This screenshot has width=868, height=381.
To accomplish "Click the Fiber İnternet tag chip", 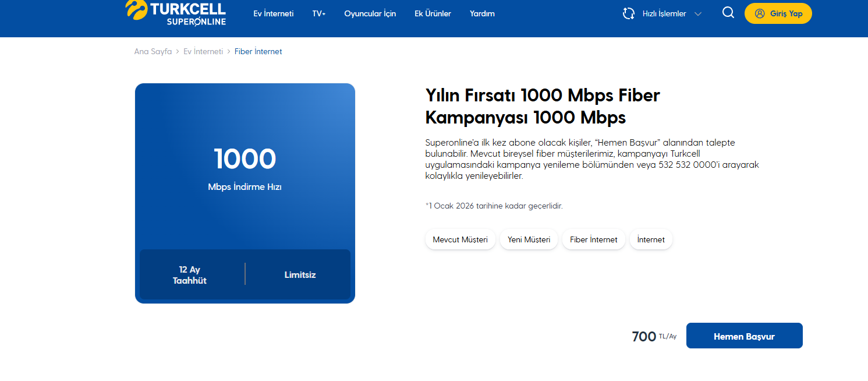I will [594, 239].
